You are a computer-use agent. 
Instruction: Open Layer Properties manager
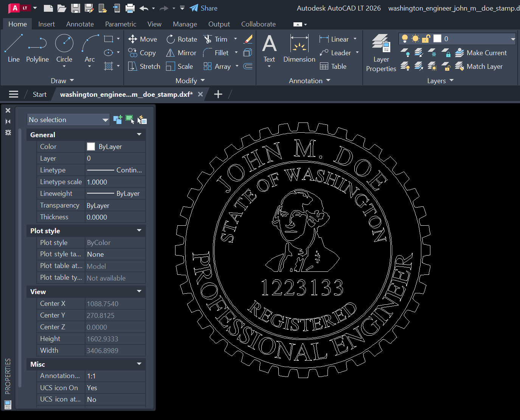tap(381, 53)
